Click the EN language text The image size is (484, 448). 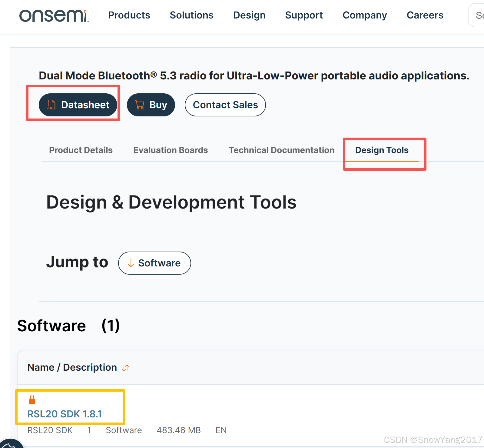[x=221, y=430]
